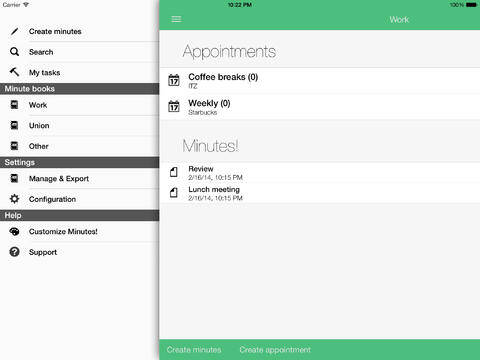Tap Create minutes in the bottom bar

tap(194, 350)
